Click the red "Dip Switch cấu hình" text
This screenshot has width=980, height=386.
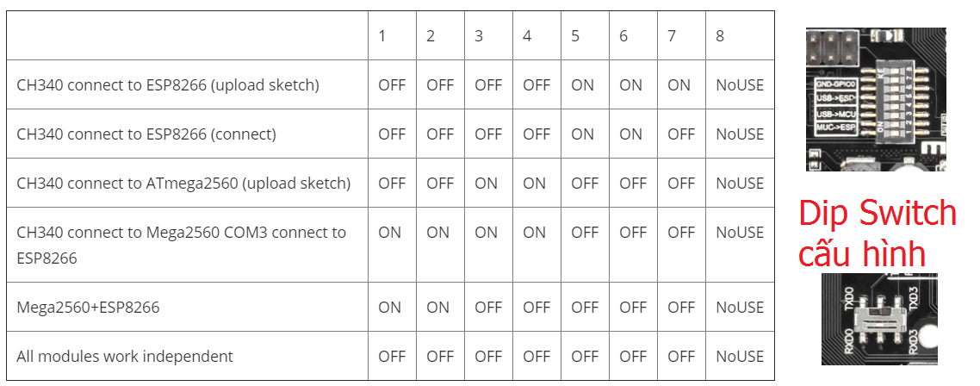pos(877,233)
